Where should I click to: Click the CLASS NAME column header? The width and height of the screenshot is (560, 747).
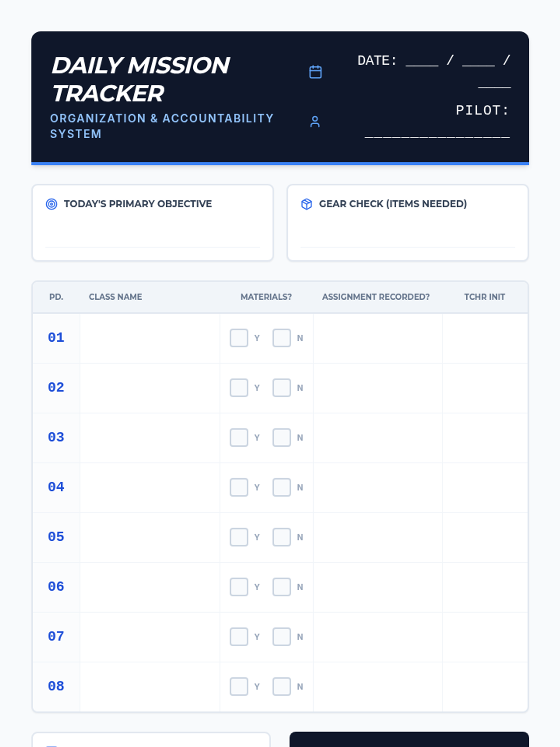(x=115, y=297)
